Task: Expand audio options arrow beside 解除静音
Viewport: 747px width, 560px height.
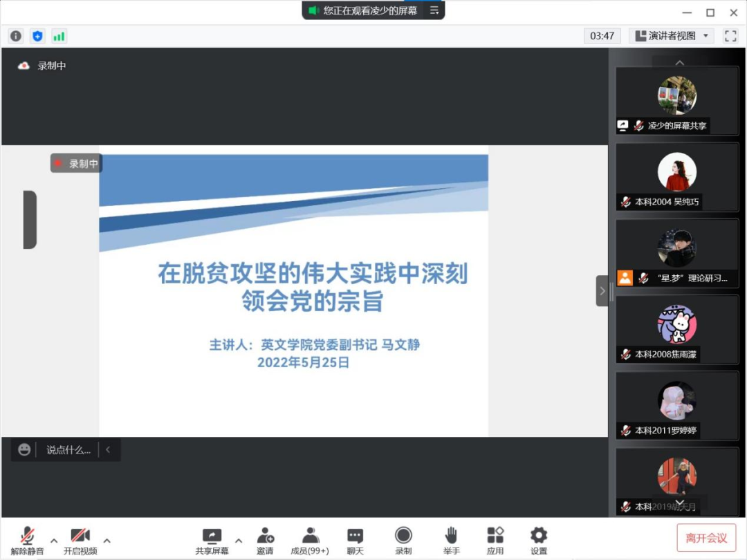Action: (54, 540)
